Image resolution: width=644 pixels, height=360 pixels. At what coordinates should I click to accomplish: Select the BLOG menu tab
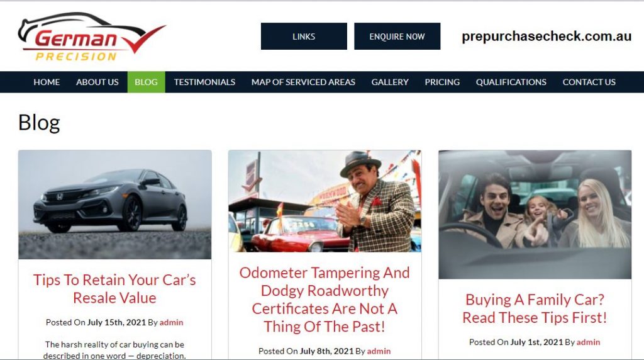point(146,82)
